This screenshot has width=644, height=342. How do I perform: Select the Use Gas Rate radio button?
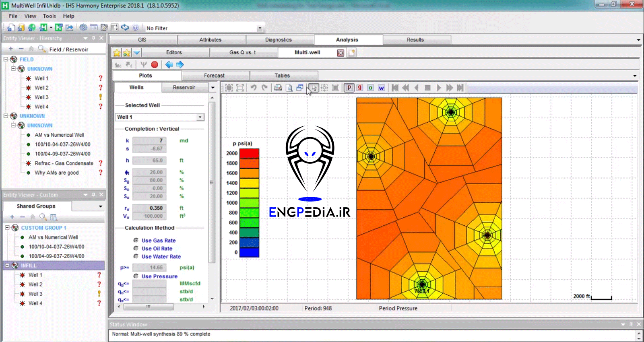point(136,240)
